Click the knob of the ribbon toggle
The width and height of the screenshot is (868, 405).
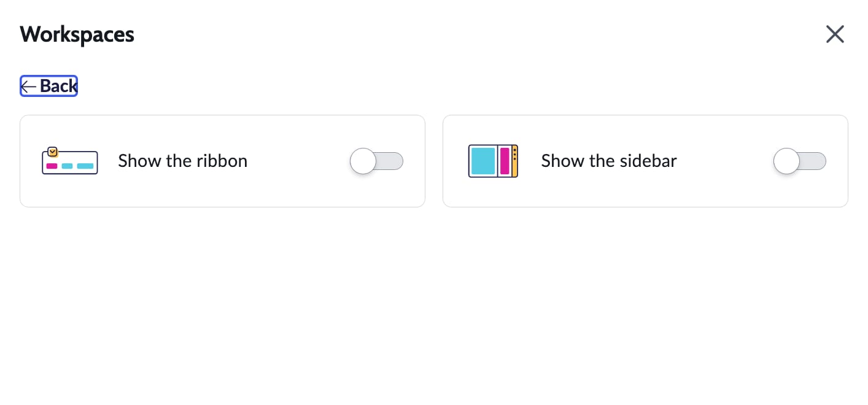(363, 161)
